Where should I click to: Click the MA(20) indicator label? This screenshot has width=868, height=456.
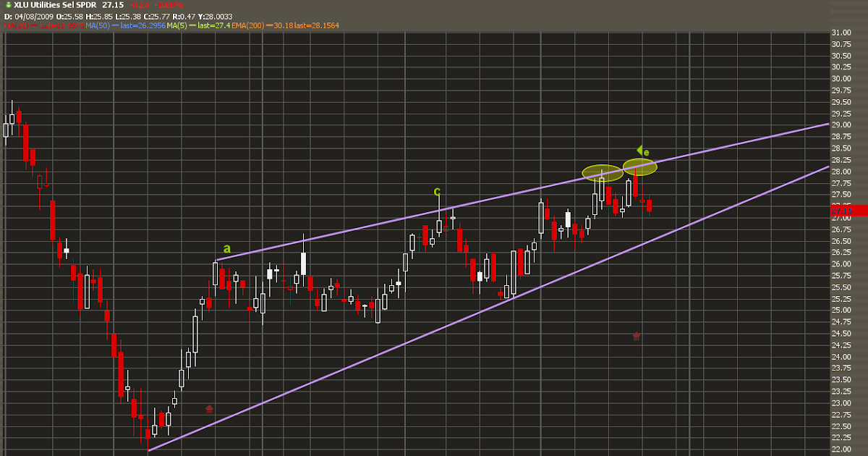coord(17,25)
